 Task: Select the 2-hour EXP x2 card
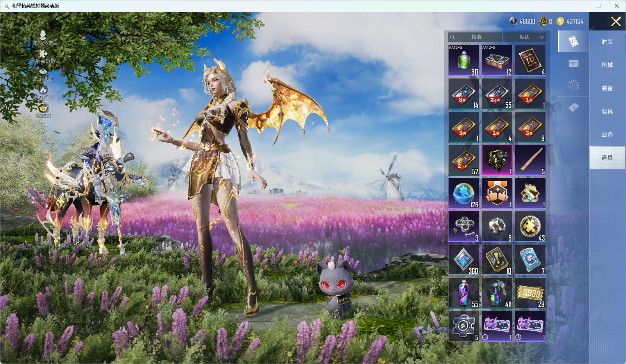497,93
